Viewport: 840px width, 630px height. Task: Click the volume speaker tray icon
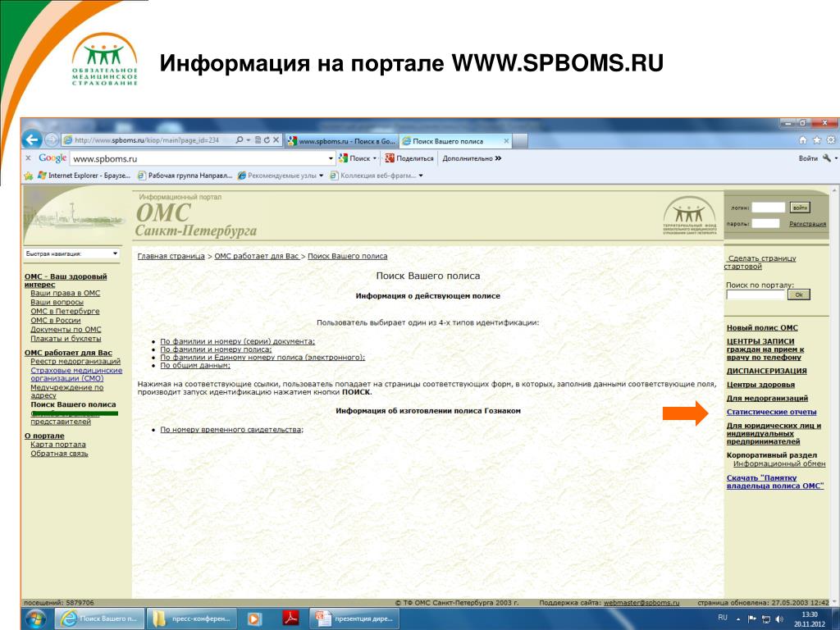tap(778, 619)
